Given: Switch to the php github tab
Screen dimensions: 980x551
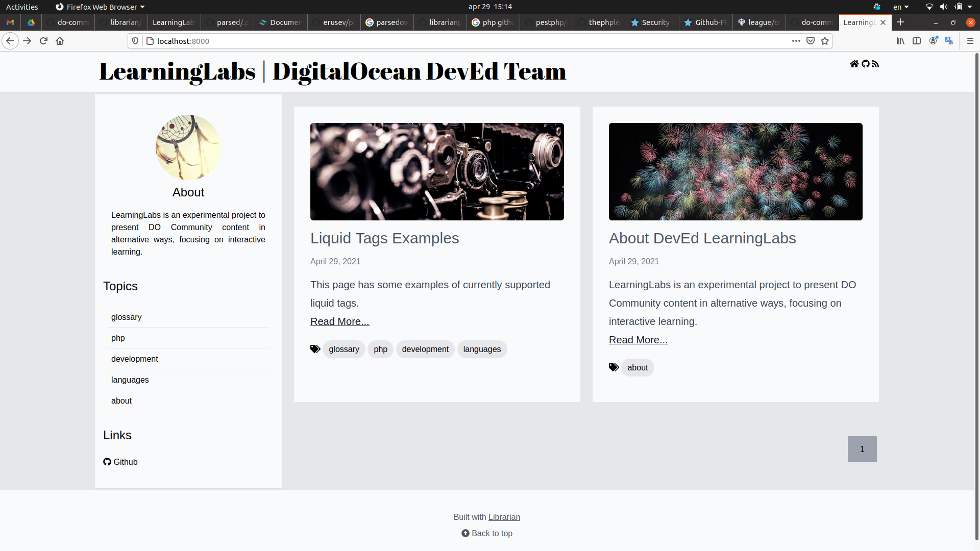Looking at the screenshot, I should click(x=493, y=22).
